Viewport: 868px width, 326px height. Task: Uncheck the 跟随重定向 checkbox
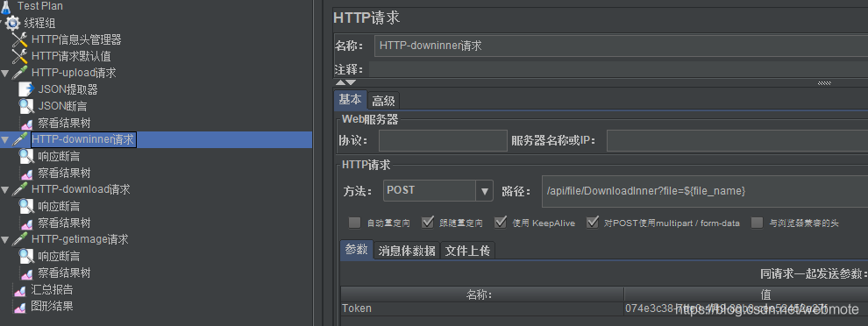click(427, 223)
